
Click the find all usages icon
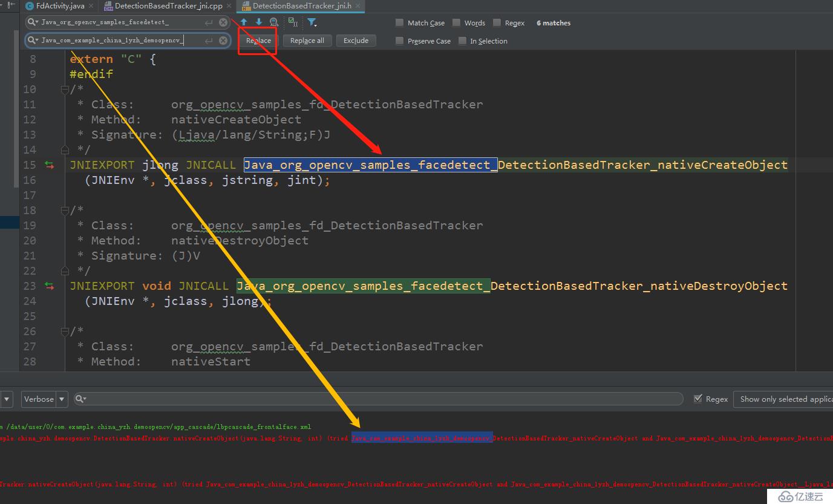274,22
